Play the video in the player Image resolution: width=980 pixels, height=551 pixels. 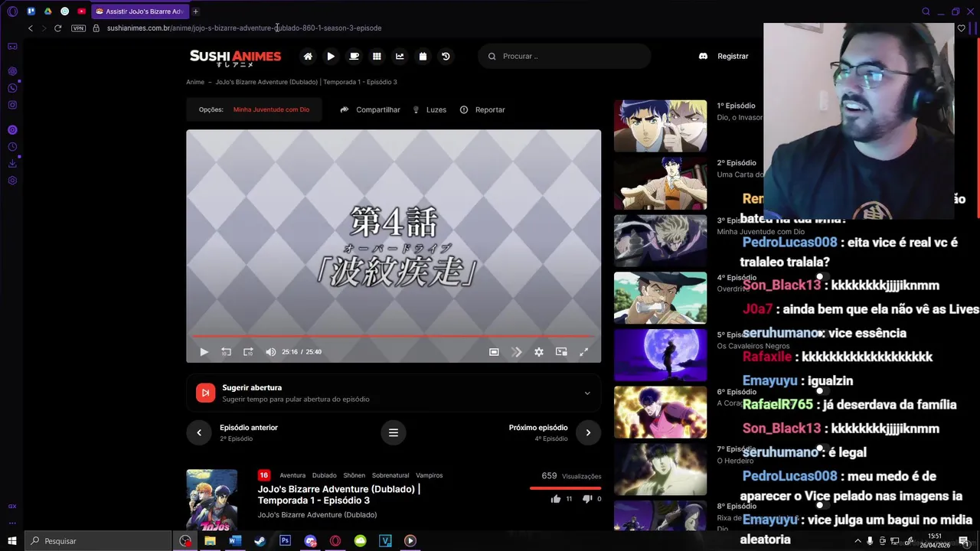pos(204,352)
